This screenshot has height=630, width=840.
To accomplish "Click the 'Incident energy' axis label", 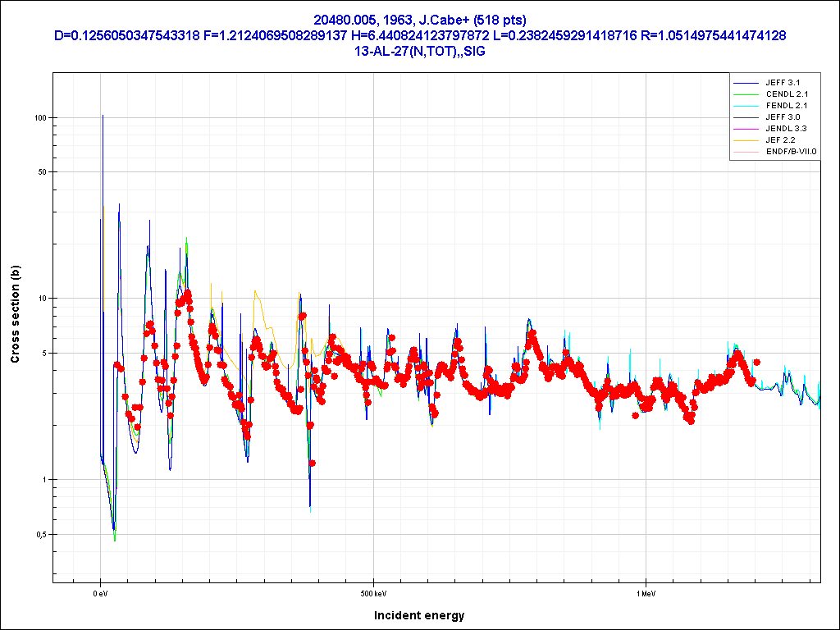I will pos(419,615).
